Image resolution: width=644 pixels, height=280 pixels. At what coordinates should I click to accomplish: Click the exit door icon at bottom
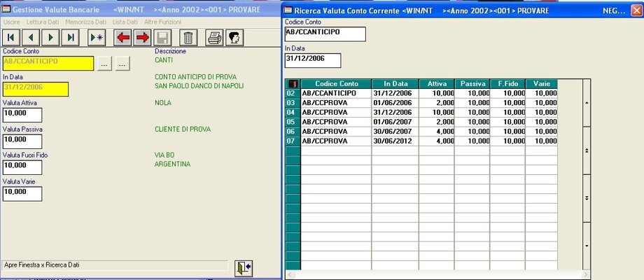[243, 268]
